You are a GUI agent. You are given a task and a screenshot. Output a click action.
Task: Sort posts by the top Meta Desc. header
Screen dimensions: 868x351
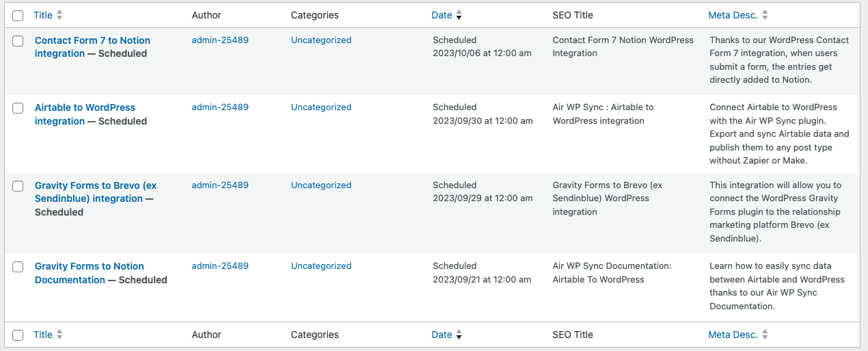tap(733, 15)
